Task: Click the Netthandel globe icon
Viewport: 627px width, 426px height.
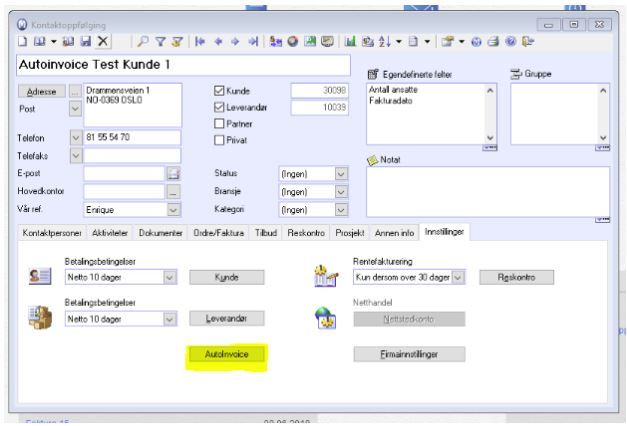Action: click(x=325, y=318)
